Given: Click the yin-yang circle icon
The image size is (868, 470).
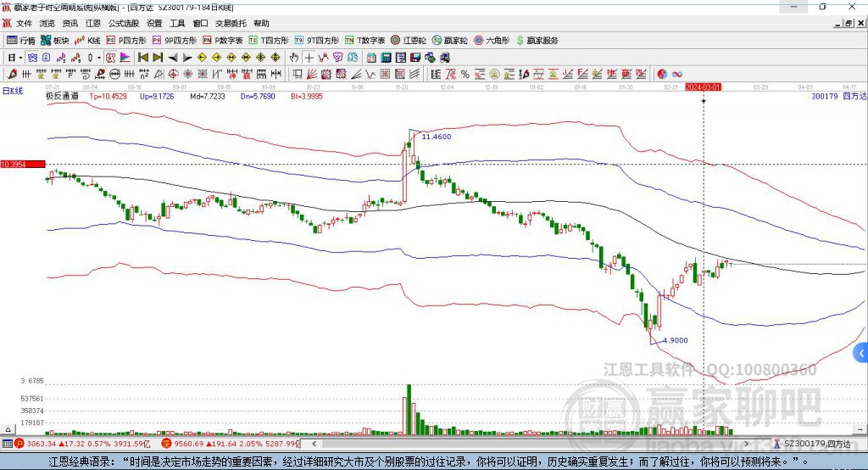Looking at the screenshot, I should click(x=662, y=75).
